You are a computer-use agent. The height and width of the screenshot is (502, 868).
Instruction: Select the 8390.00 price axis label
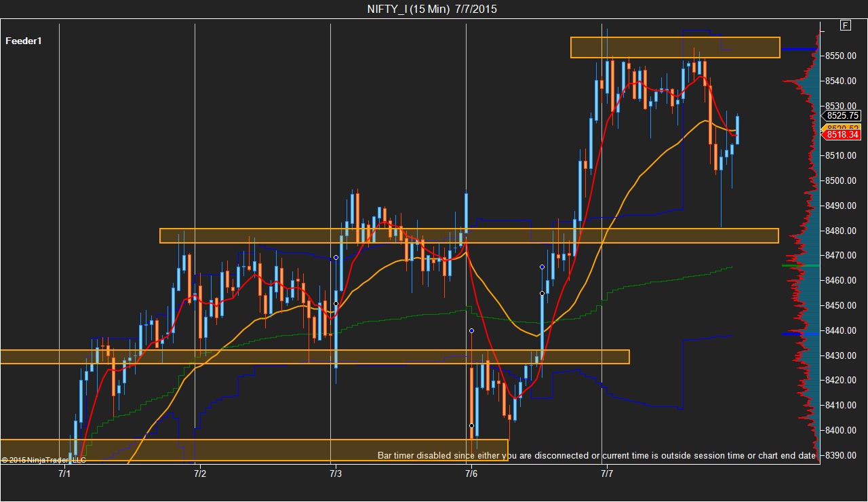tap(840, 455)
